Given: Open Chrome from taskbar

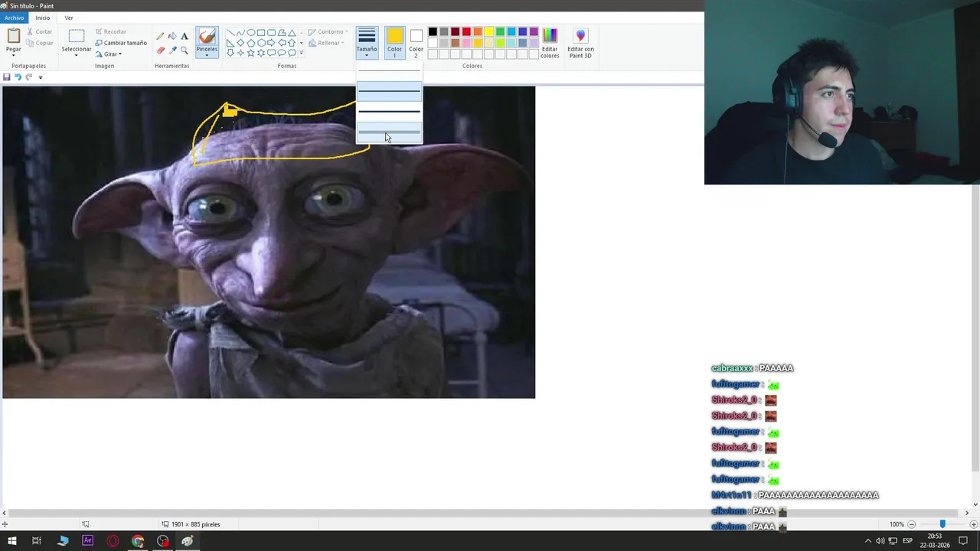Looking at the screenshot, I should [138, 541].
